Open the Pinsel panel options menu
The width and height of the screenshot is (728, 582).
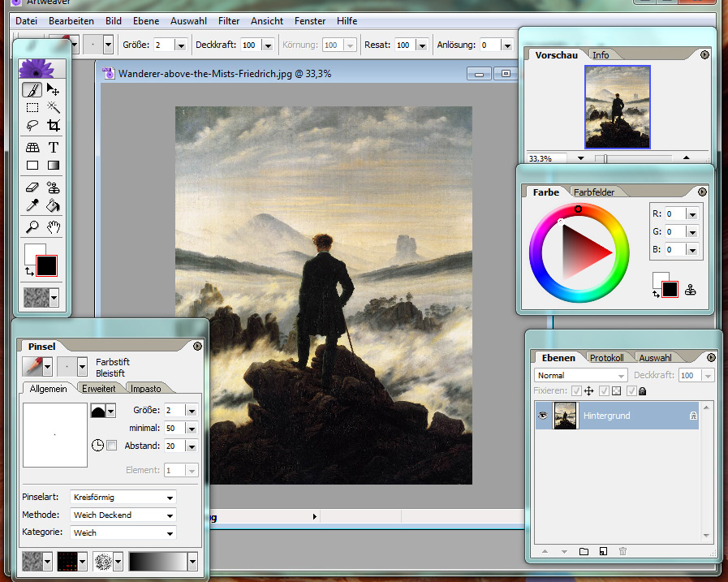point(197,346)
